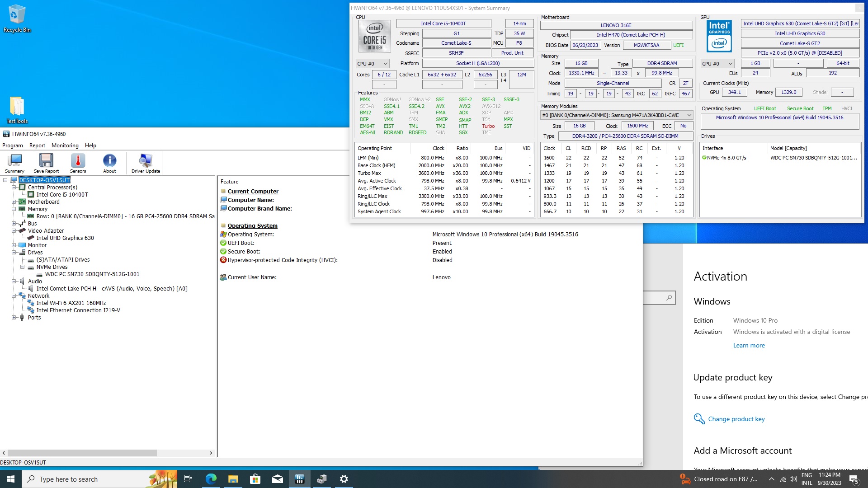
Task: Open the Program menu
Action: pos(13,145)
